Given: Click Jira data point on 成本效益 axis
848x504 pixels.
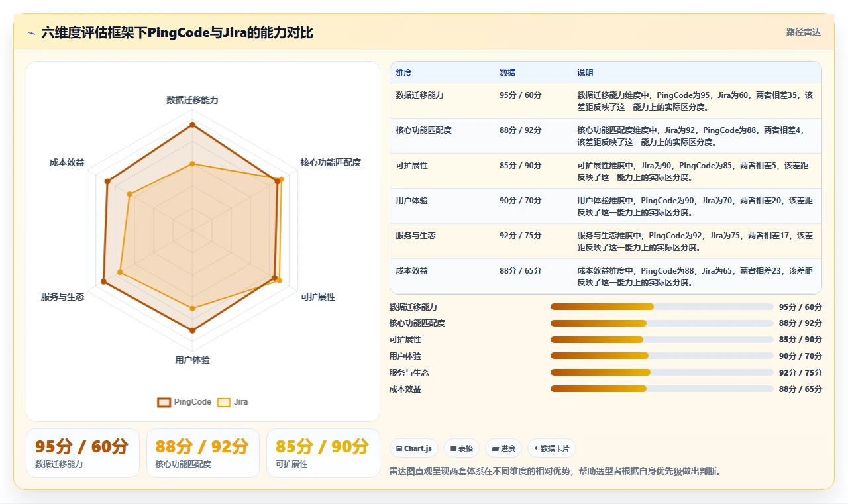Looking at the screenshot, I should (129, 194).
